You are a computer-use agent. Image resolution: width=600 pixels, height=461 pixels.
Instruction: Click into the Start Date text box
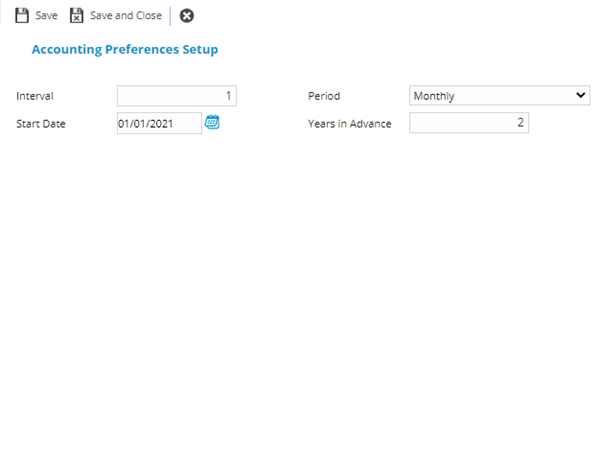tap(159, 123)
